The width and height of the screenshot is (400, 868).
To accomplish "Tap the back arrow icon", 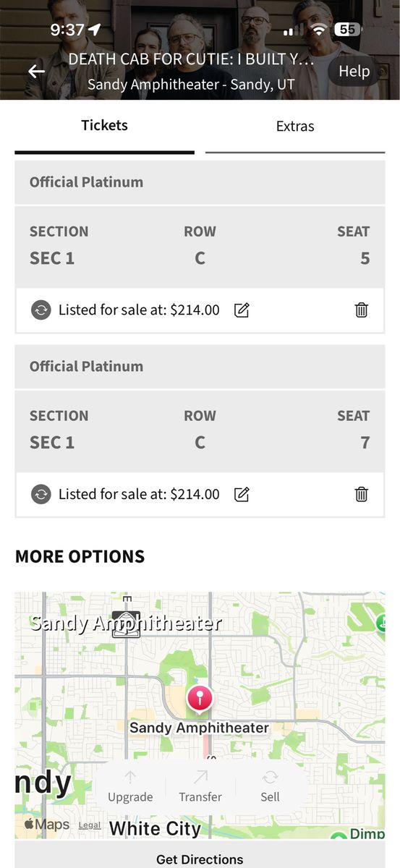I will (x=36, y=71).
